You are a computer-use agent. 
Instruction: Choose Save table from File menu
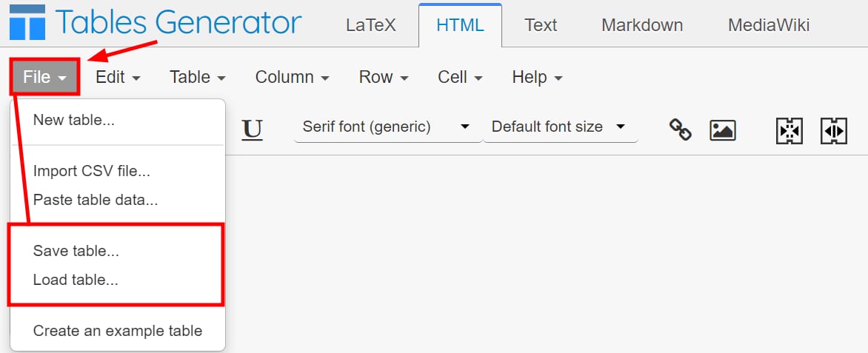(x=76, y=251)
